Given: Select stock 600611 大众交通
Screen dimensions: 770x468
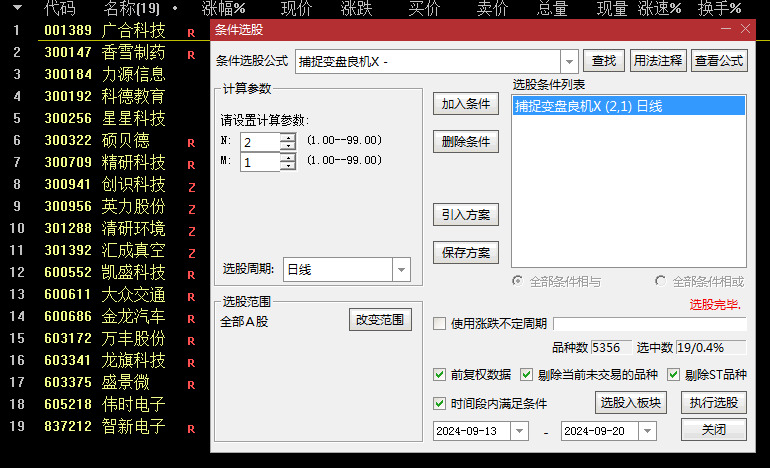Looking at the screenshot, I should (105, 294).
